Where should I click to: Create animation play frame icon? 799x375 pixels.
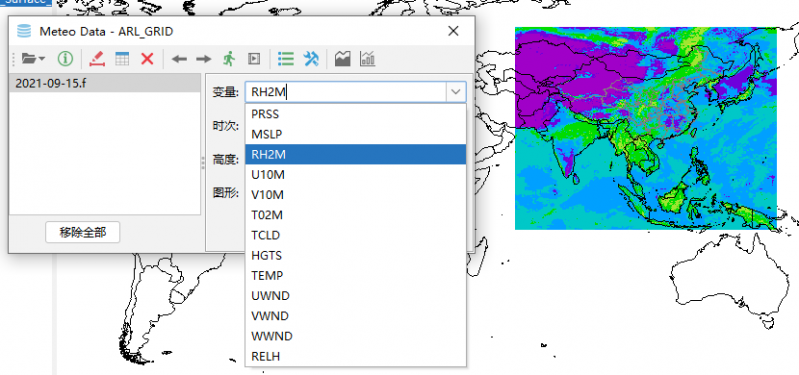coord(254,59)
